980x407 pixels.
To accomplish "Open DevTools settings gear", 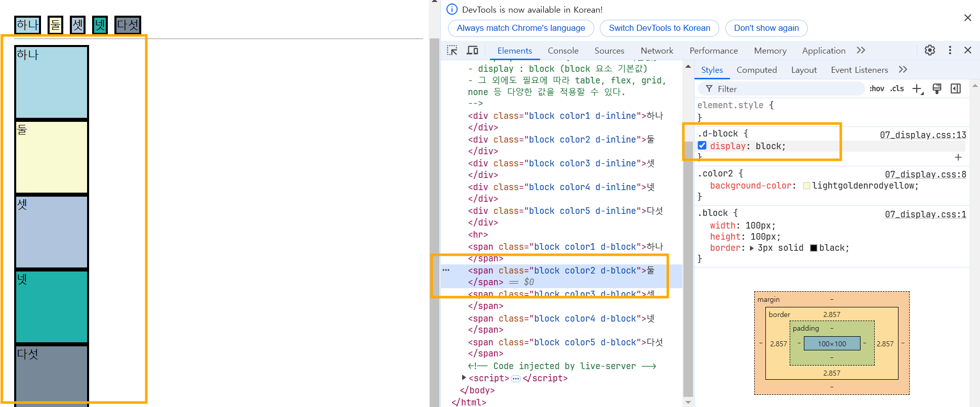I will click(930, 50).
